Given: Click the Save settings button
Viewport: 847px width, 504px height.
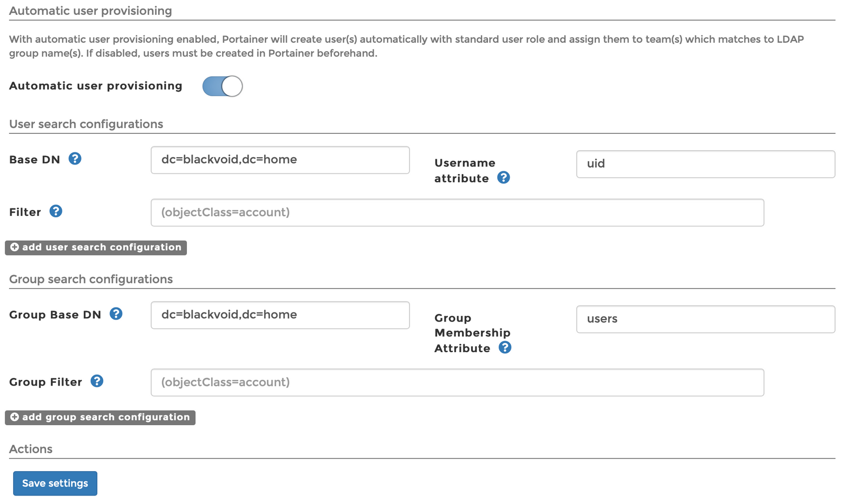Looking at the screenshot, I should coord(55,483).
